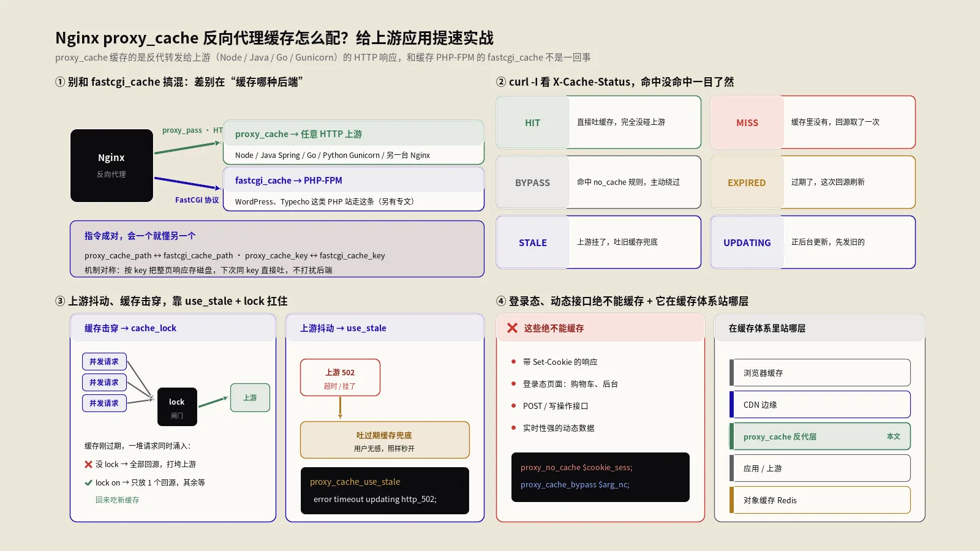Select the 对象缓存 Redis layer row
This screenshot has width=980, height=551.
click(x=820, y=500)
